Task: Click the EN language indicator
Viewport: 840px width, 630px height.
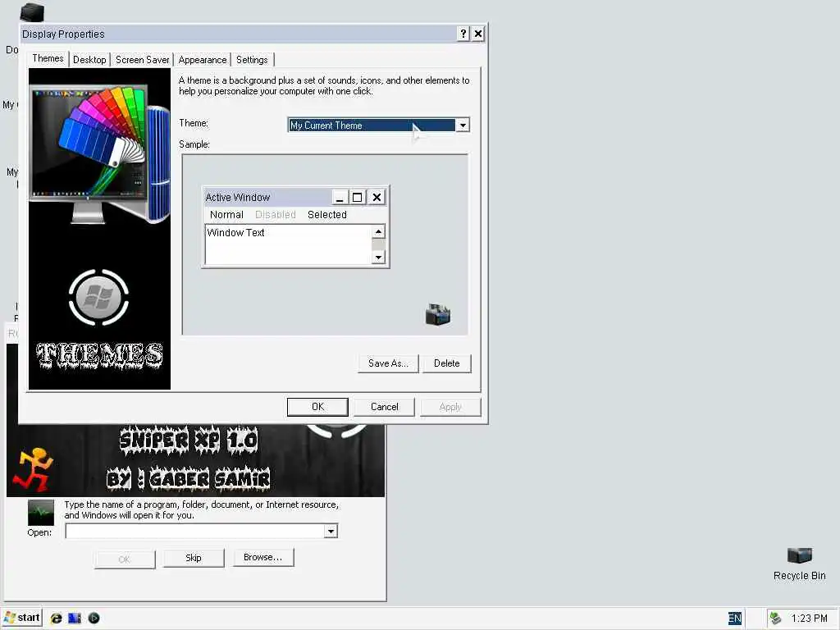Action: (x=734, y=619)
